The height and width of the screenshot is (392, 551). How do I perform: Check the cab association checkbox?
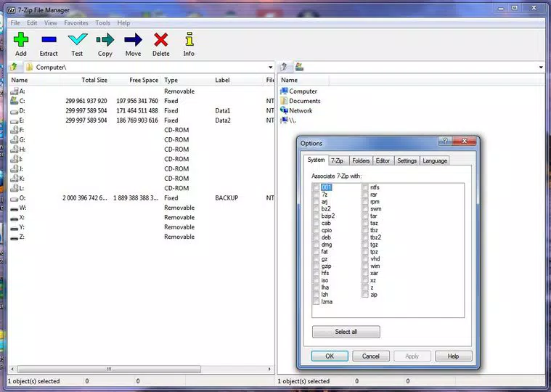[317, 223]
